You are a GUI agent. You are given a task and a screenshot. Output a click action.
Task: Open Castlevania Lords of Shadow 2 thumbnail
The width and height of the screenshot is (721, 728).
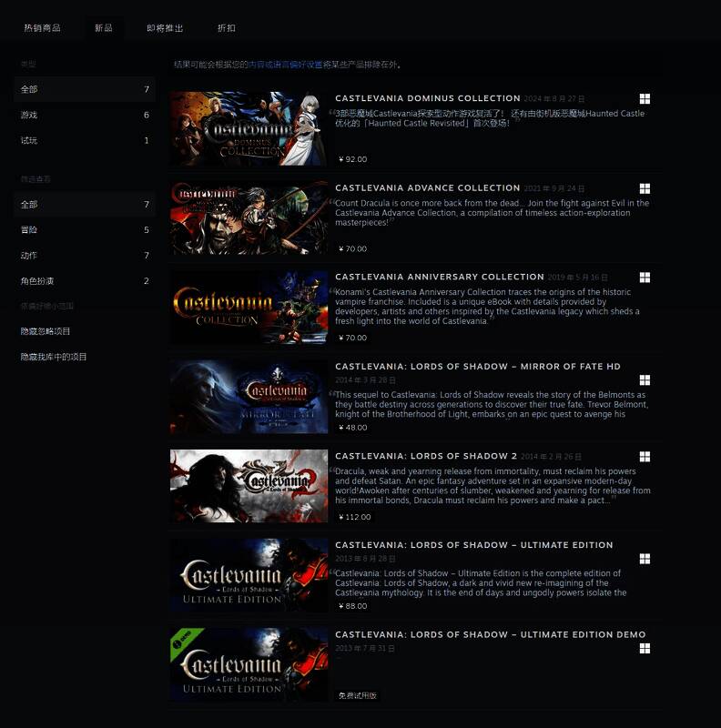point(249,486)
